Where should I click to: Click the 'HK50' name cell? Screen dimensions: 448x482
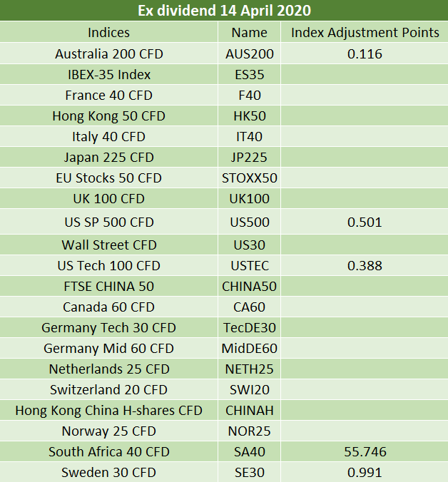(250, 116)
